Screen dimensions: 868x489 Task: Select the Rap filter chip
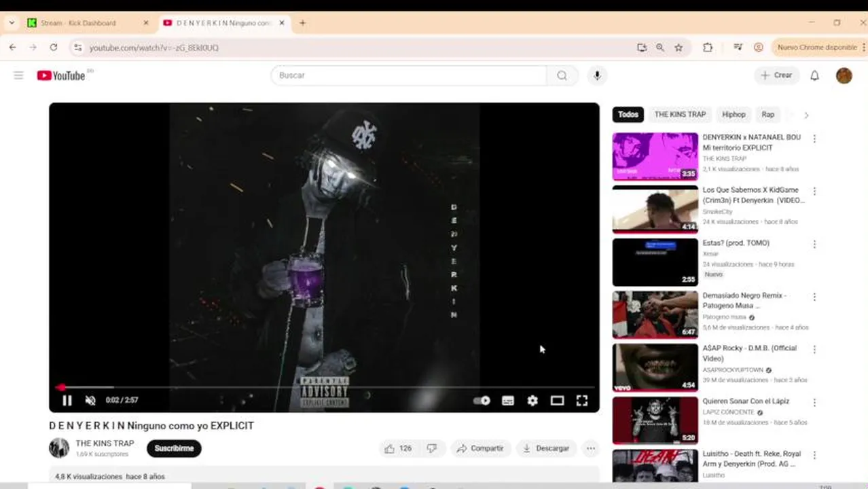(x=767, y=115)
